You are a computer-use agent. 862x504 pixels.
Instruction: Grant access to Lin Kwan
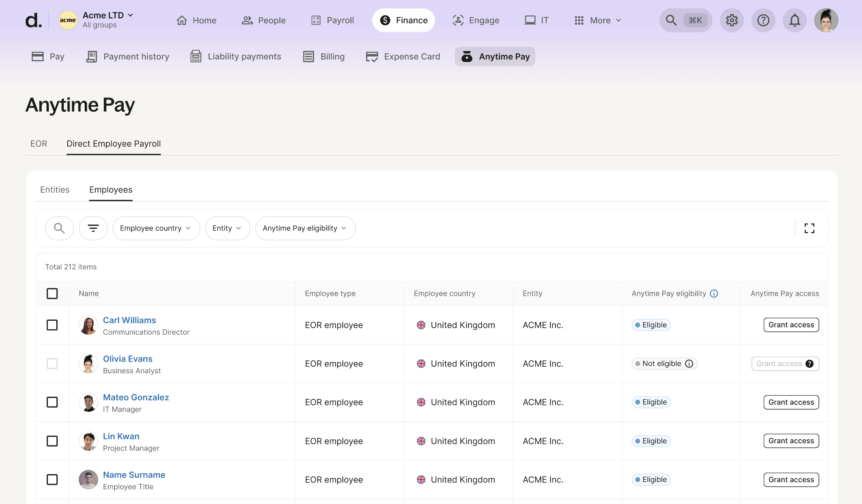tap(791, 441)
